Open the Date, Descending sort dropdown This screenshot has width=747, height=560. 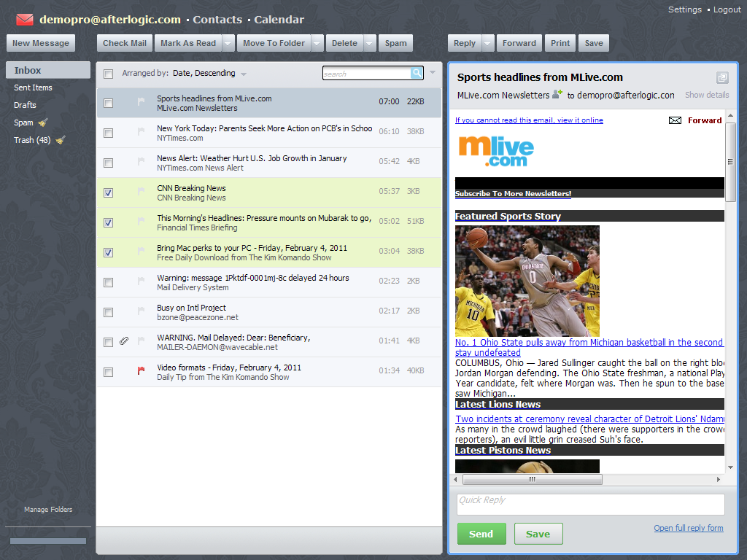(x=244, y=74)
